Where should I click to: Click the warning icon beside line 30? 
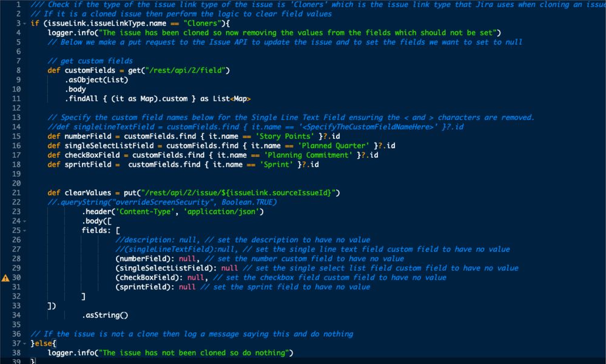coord(5,278)
